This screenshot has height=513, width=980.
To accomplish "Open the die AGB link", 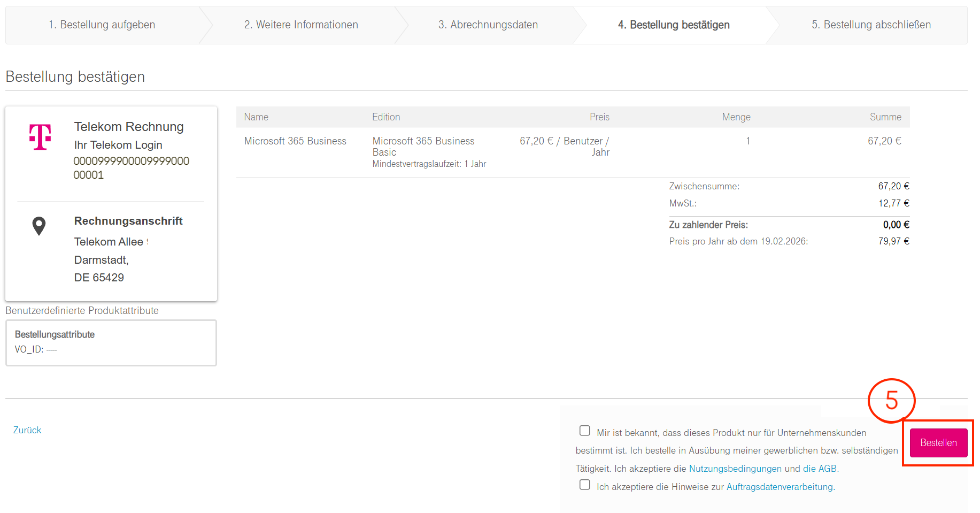I will 820,469.
